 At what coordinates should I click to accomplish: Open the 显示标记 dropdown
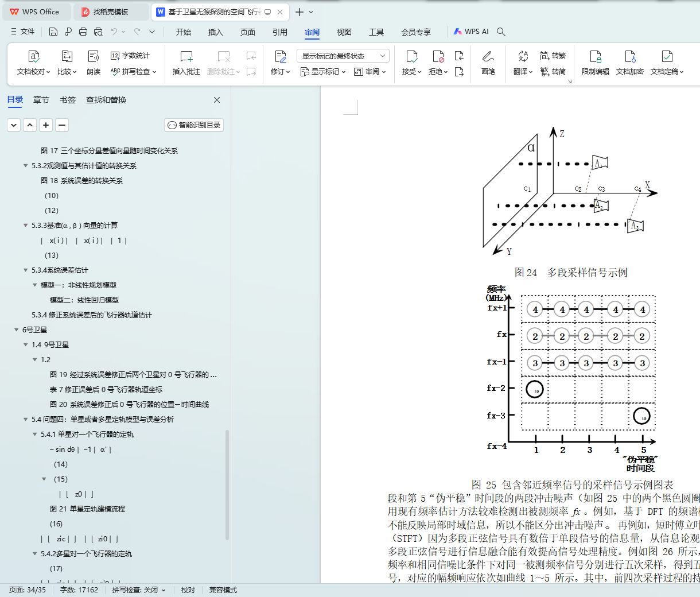pos(323,72)
